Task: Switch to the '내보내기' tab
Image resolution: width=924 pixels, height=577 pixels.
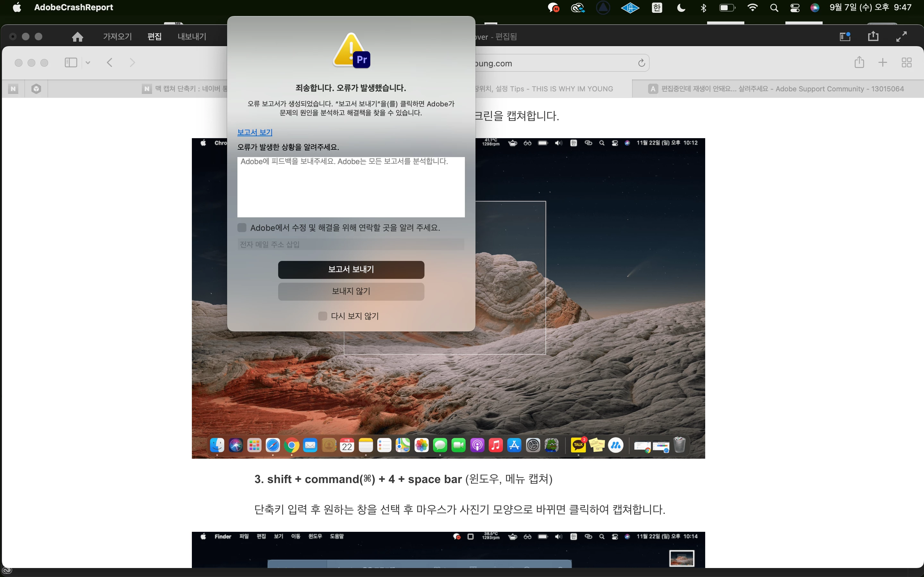Action: [192, 37]
